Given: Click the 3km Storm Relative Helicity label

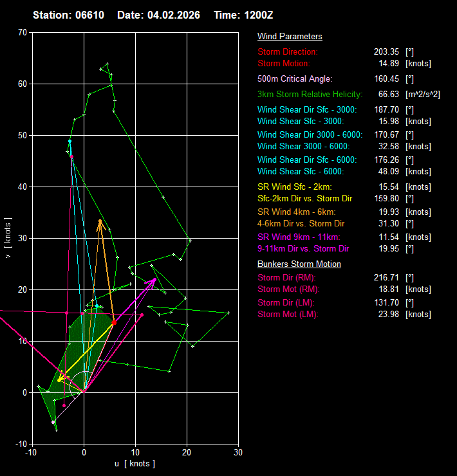Looking at the screenshot, I should [x=310, y=95].
